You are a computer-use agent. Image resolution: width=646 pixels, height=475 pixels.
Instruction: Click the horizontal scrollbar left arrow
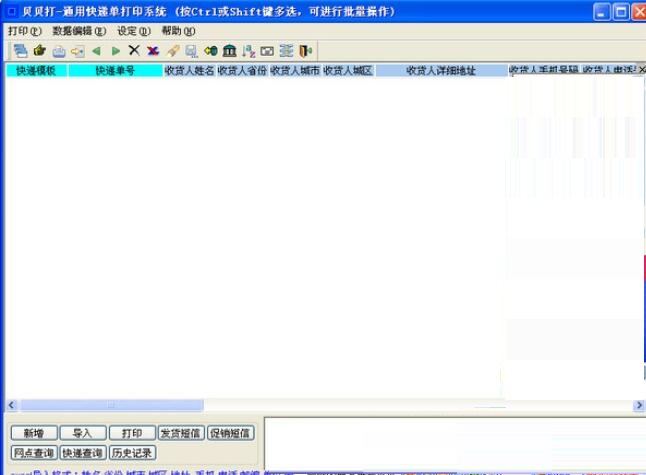pos(12,405)
